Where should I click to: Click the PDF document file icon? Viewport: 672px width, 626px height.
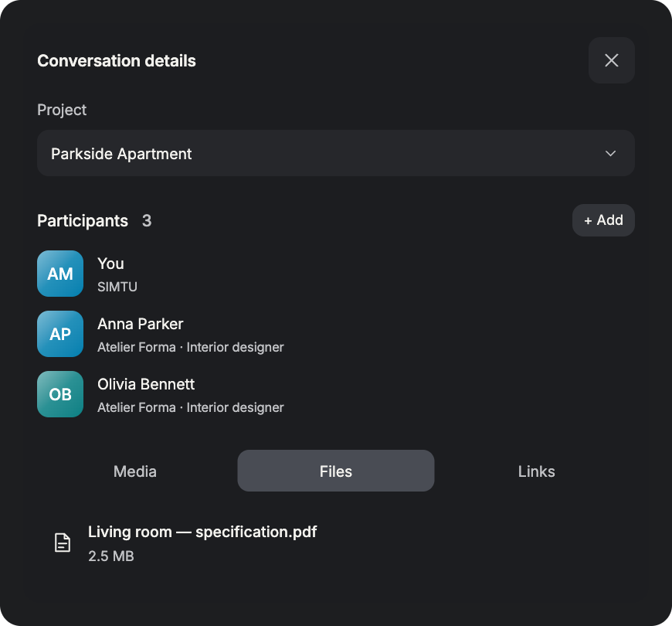coord(63,543)
